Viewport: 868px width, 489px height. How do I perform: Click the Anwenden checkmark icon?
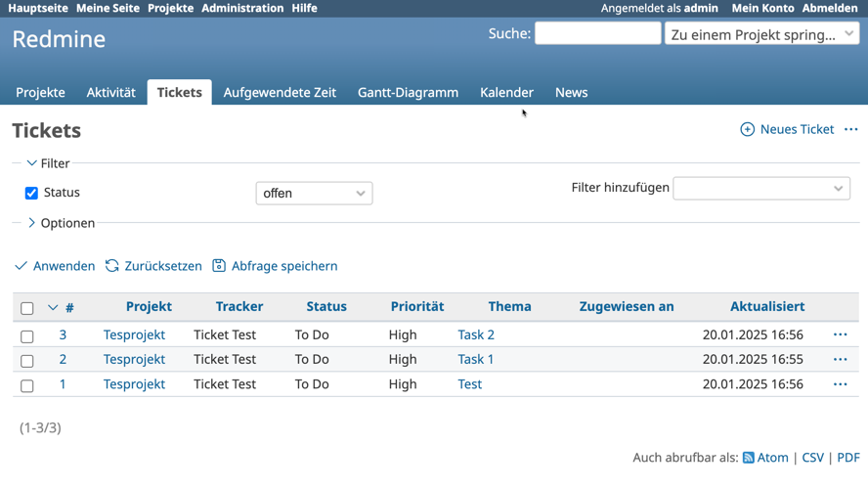tap(21, 266)
